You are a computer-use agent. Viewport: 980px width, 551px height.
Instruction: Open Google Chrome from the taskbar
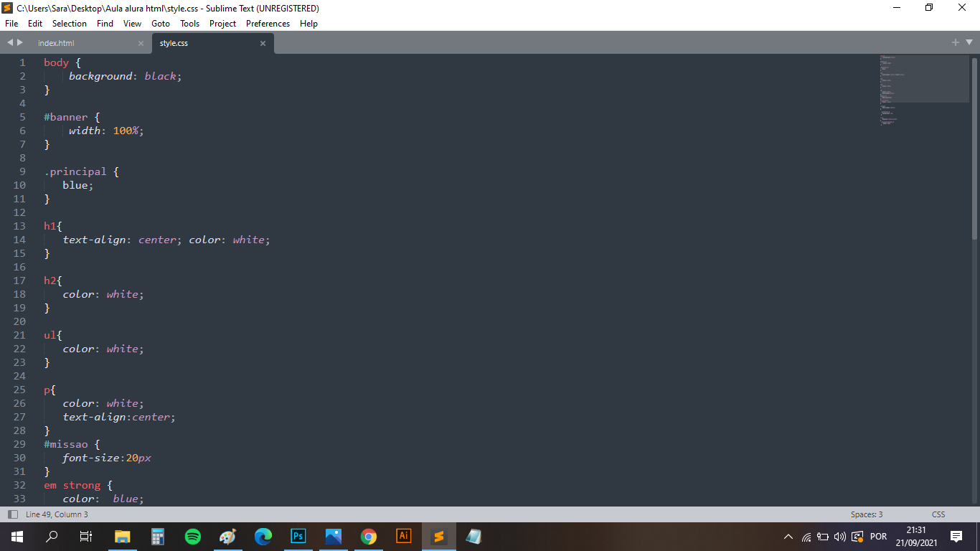coord(369,537)
